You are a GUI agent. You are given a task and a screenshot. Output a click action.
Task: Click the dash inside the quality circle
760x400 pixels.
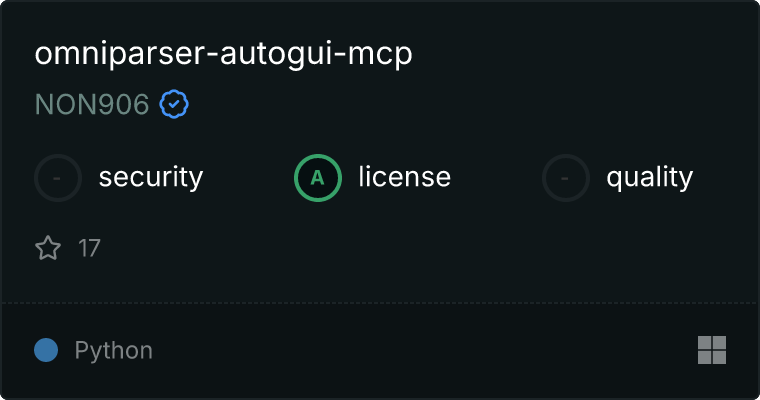coord(565,179)
